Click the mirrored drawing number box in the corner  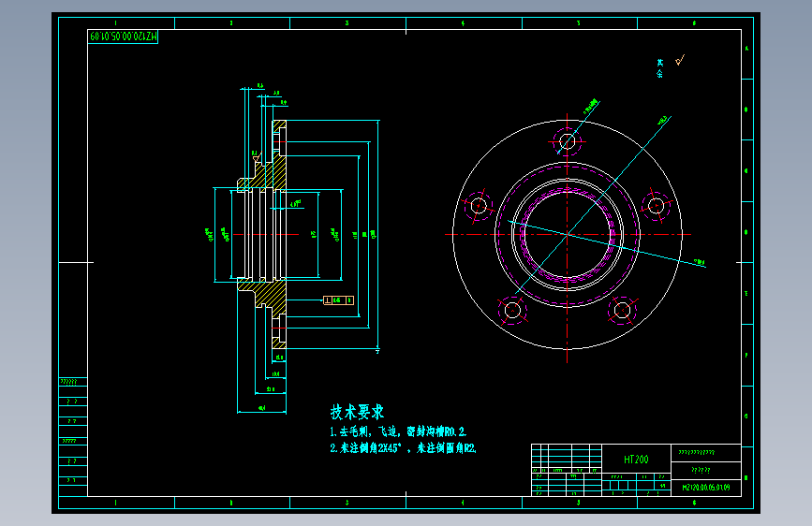[123, 37]
